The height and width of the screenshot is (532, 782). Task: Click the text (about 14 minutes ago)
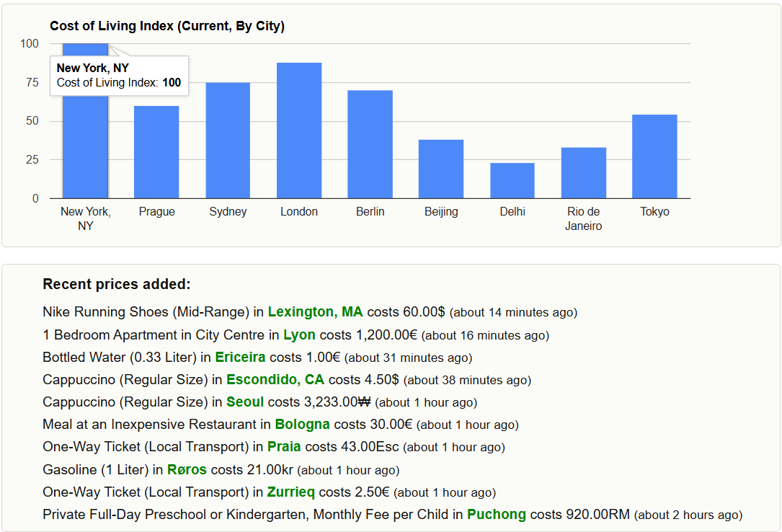pyautogui.click(x=513, y=313)
